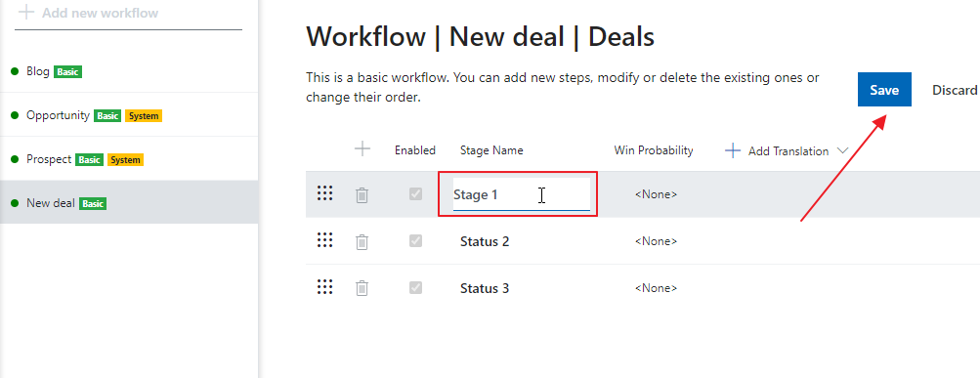Toggle the Enabled checkbox for Stage 1

pos(415,194)
